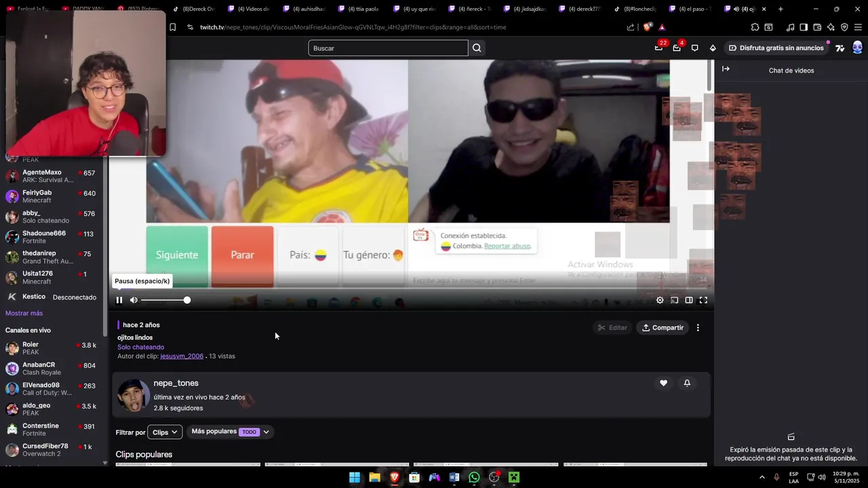This screenshot has height=488, width=868.
Task: Click the nepe_tones profile avatar
Action: click(x=133, y=396)
